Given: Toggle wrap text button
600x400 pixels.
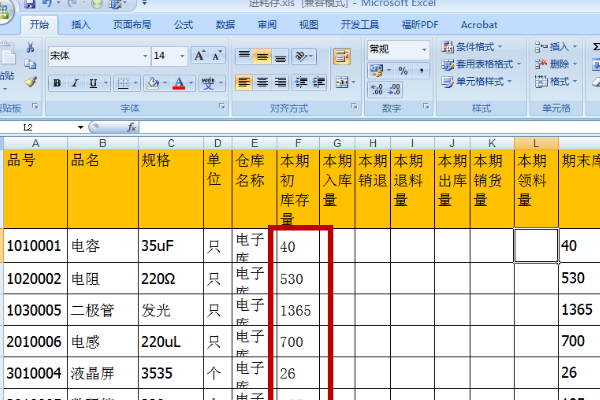Looking at the screenshot, I should (342, 57).
